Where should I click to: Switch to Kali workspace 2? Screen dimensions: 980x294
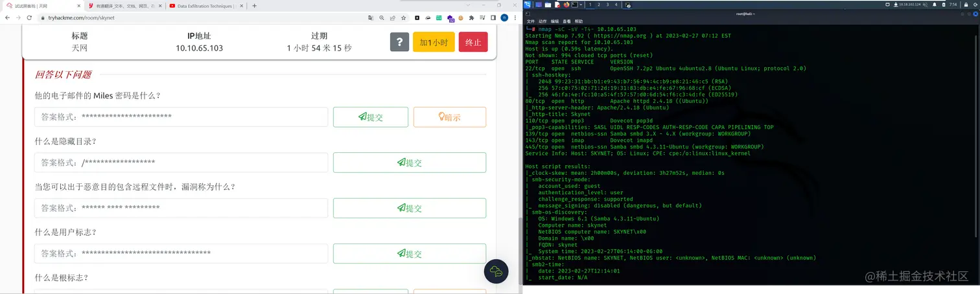click(599, 5)
